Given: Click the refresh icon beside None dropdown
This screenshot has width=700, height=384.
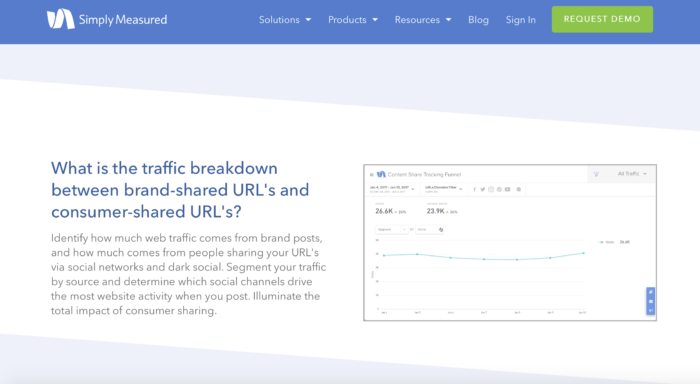Looking at the screenshot, I should [441, 230].
